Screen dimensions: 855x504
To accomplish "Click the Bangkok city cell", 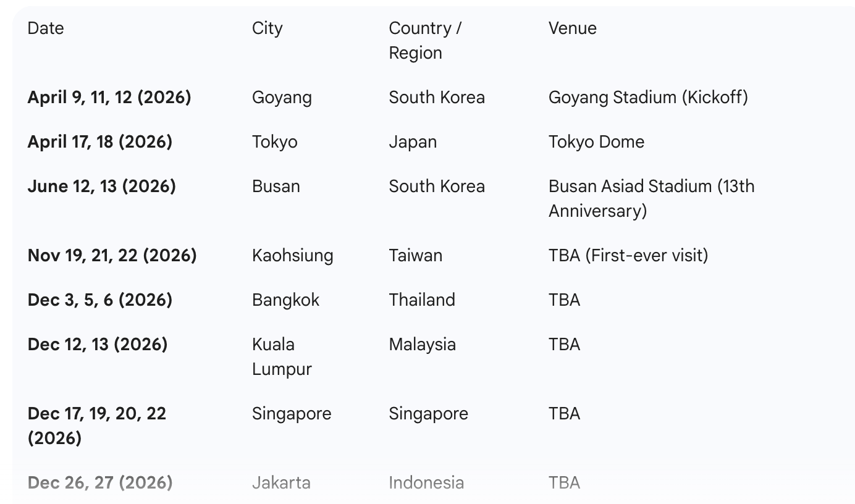I will [x=285, y=300].
